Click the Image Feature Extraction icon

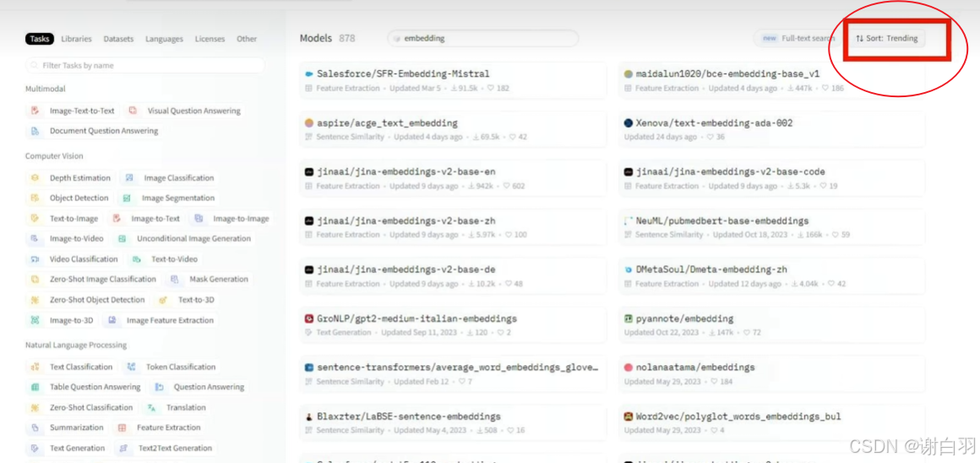[112, 320]
